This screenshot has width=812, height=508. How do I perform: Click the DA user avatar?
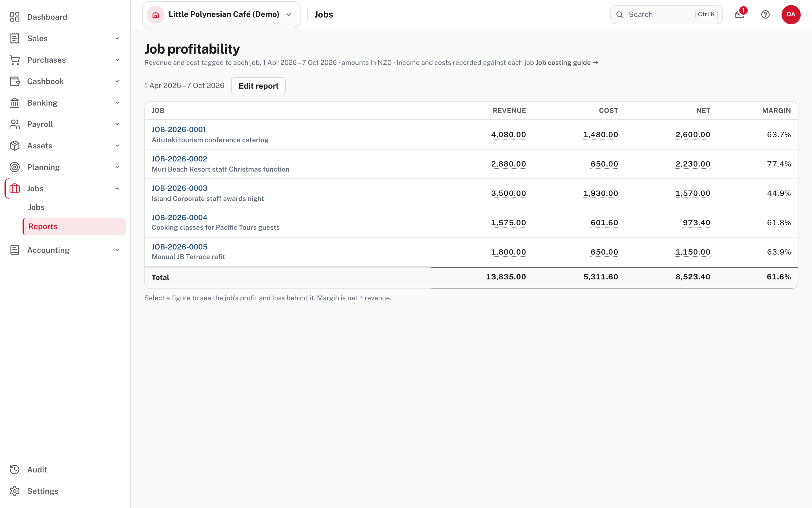pos(791,14)
